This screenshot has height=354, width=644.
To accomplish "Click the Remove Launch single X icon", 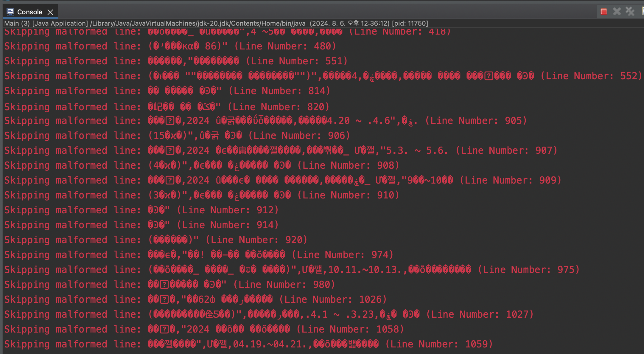I will tap(617, 12).
